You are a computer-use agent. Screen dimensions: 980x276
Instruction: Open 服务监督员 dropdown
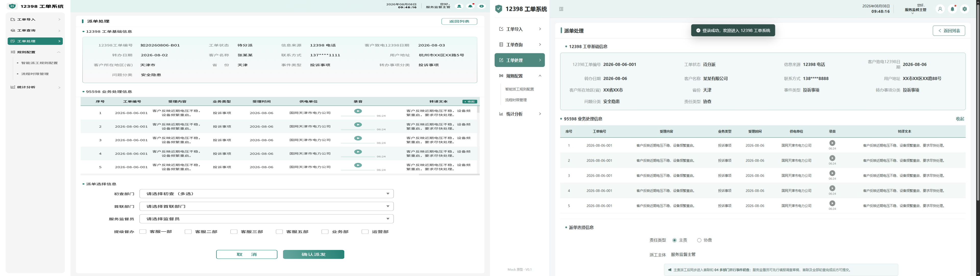coord(266,219)
